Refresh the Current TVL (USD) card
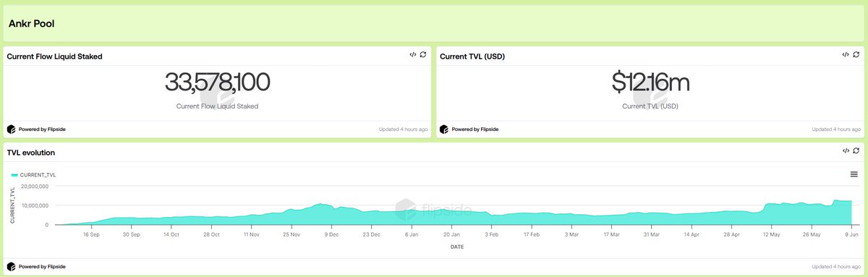868x277 pixels. tap(856, 54)
